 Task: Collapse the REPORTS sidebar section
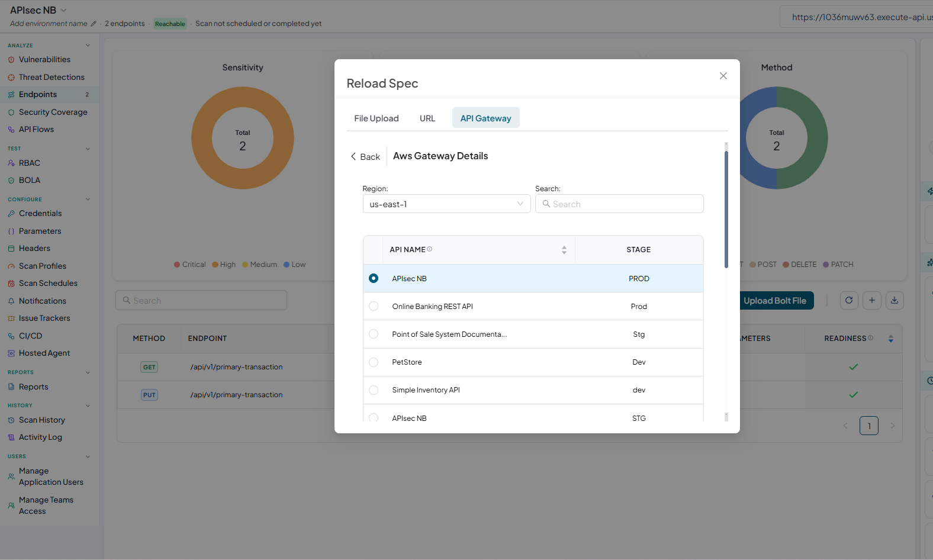click(88, 372)
